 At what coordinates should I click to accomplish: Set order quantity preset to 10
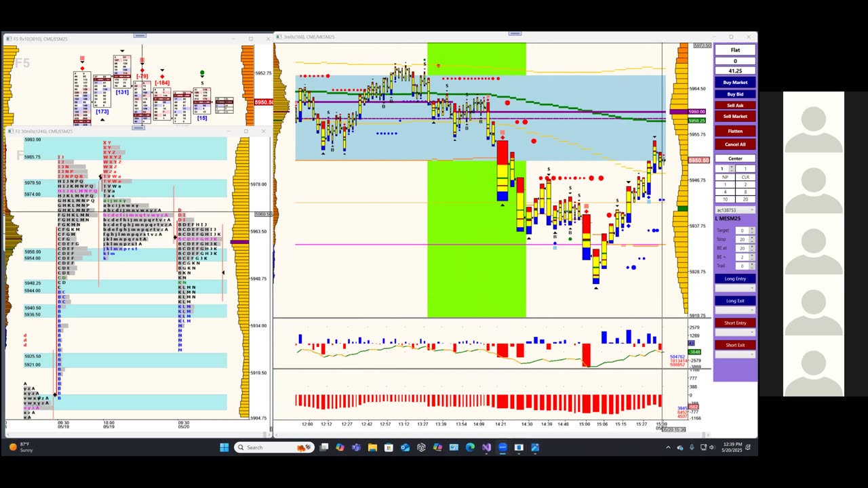click(725, 199)
